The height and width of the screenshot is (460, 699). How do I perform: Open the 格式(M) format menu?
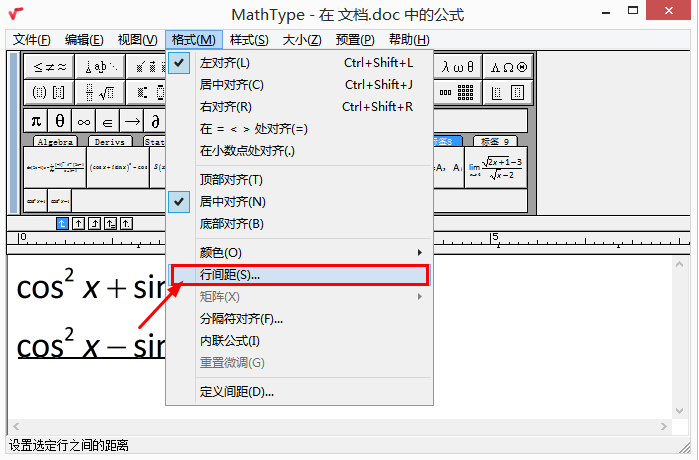[x=193, y=40]
